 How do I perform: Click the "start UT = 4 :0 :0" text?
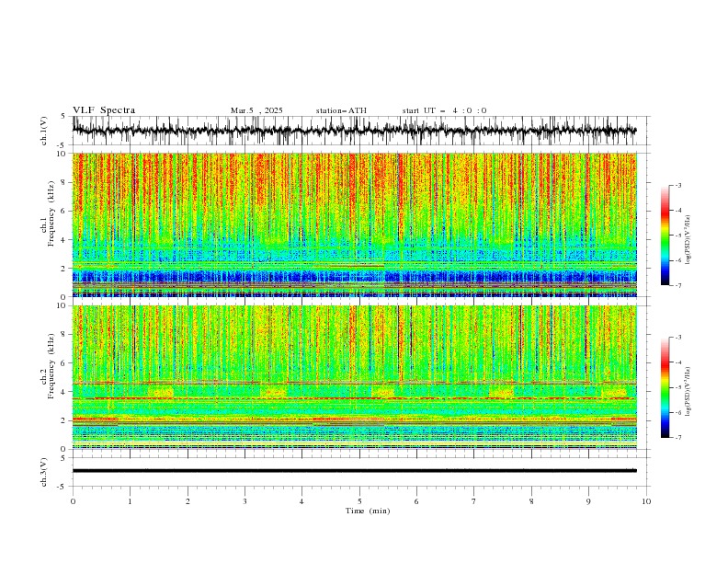tap(444, 110)
